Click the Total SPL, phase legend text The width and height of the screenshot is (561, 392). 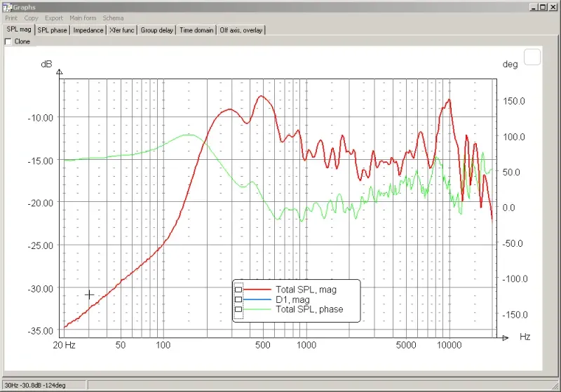(x=309, y=309)
